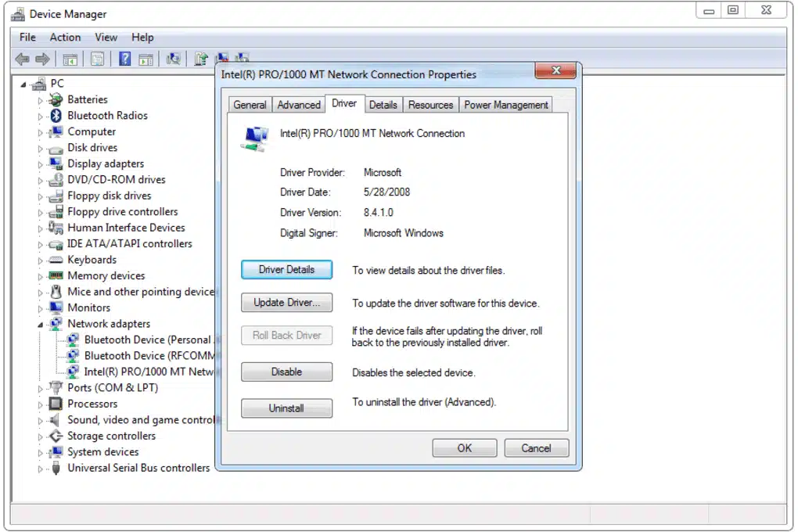Select the Batteries category icon
Screen dimensions: 798x532
pos(56,100)
